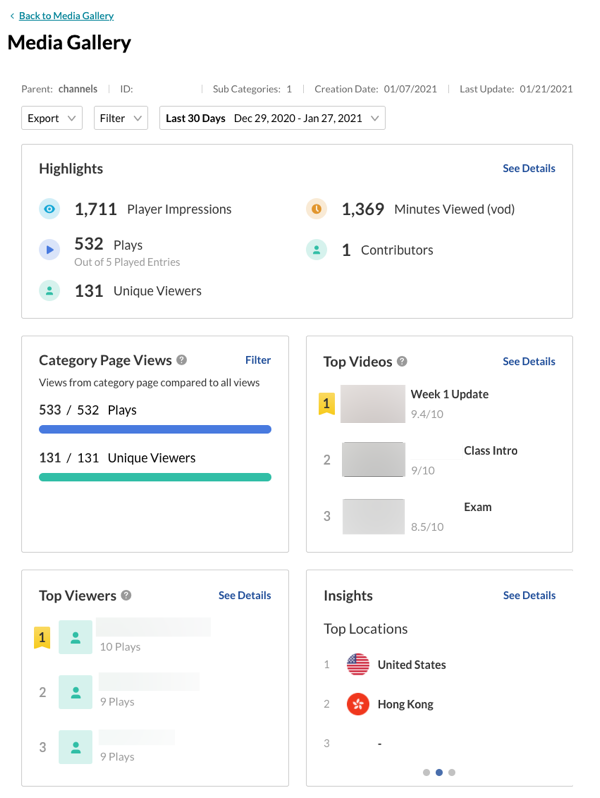Go back to Media Gallery link
600x798 pixels.
[66, 16]
